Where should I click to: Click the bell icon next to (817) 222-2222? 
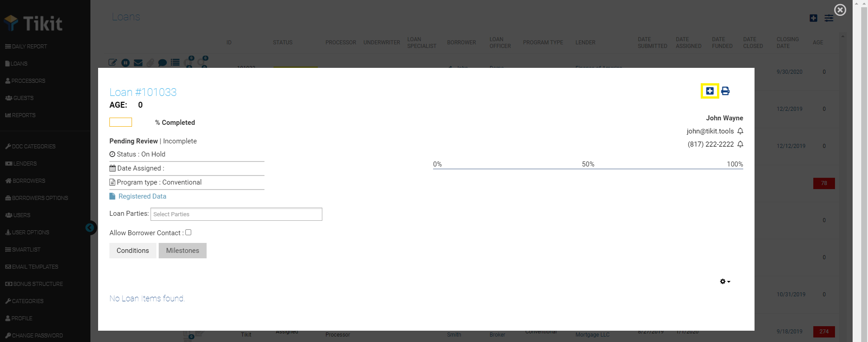(740, 144)
